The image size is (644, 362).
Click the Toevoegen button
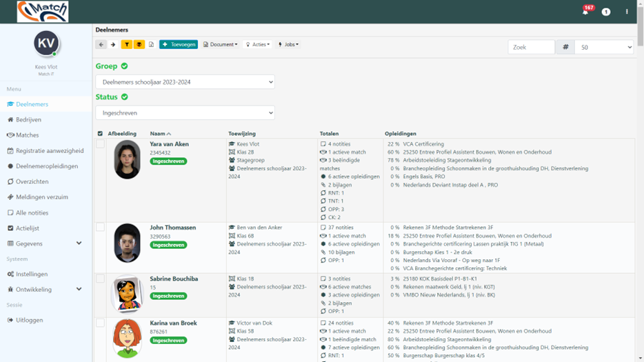click(179, 44)
